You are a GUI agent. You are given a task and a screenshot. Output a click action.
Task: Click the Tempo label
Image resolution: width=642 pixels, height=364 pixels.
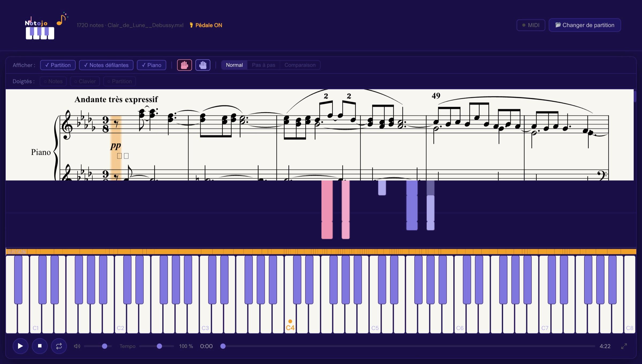coord(127,346)
